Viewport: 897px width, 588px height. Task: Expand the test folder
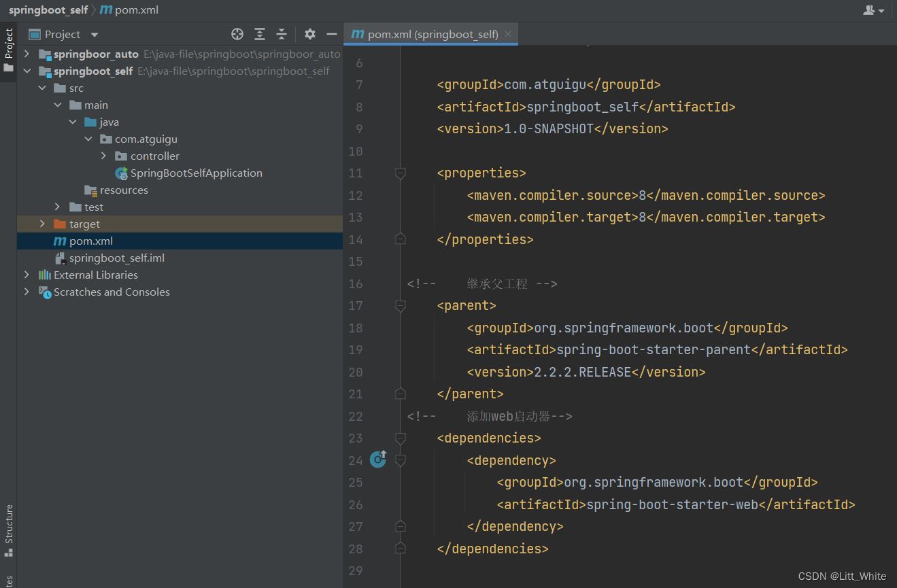[x=58, y=207]
